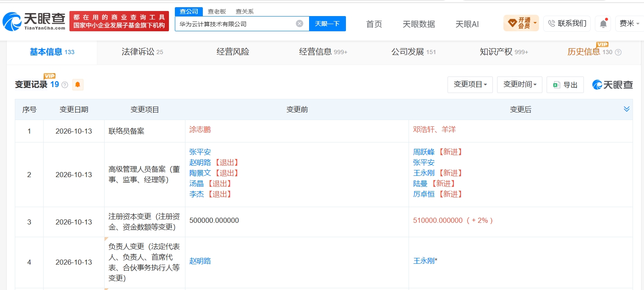Click the phone icon beside 联系我们
This screenshot has height=290, width=644.
[551, 24]
